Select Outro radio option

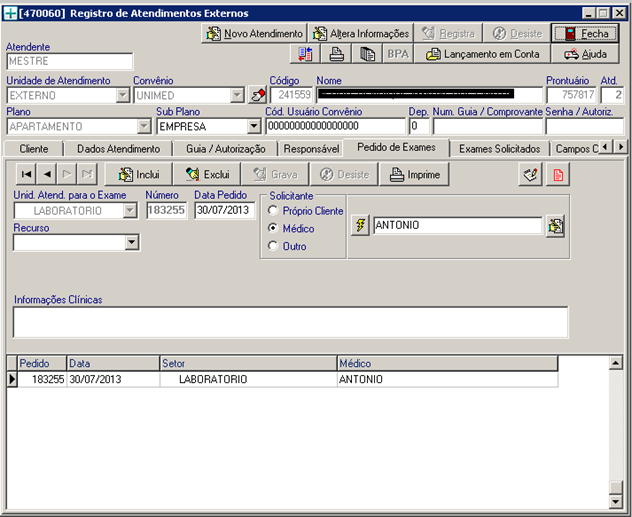point(273,246)
